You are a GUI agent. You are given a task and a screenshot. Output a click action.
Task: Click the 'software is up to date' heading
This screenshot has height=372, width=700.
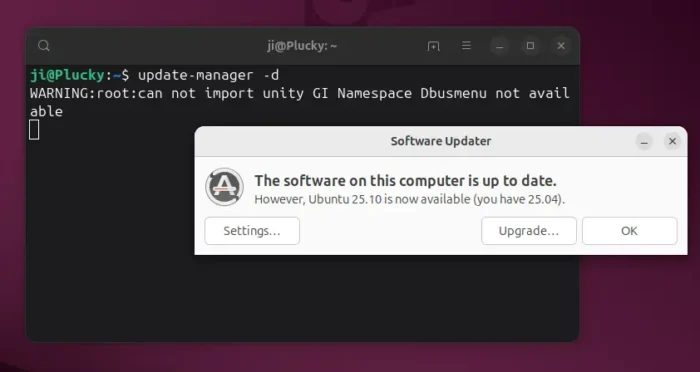click(405, 181)
